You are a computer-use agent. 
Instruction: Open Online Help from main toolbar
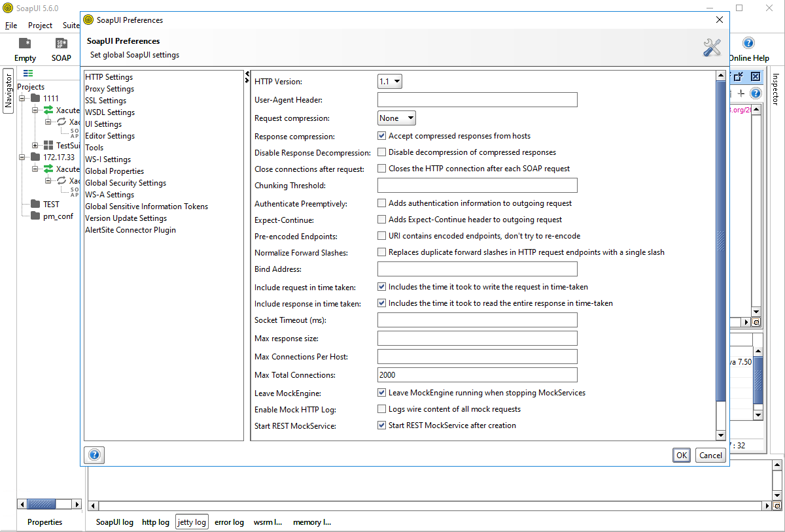[x=748, y=43]
